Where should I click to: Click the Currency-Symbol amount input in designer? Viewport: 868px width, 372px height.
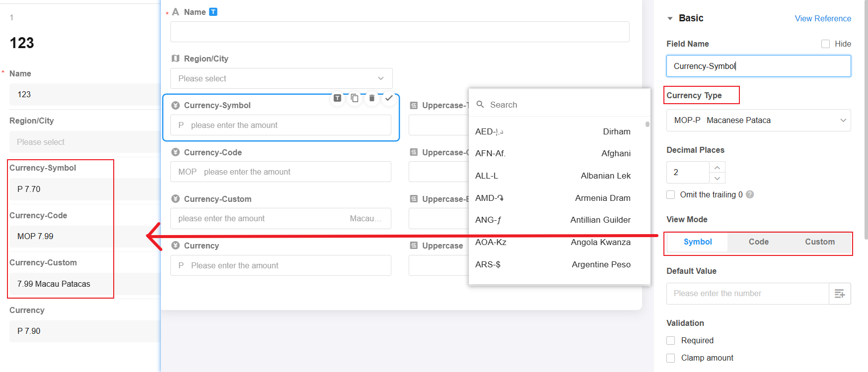(281, 125)
